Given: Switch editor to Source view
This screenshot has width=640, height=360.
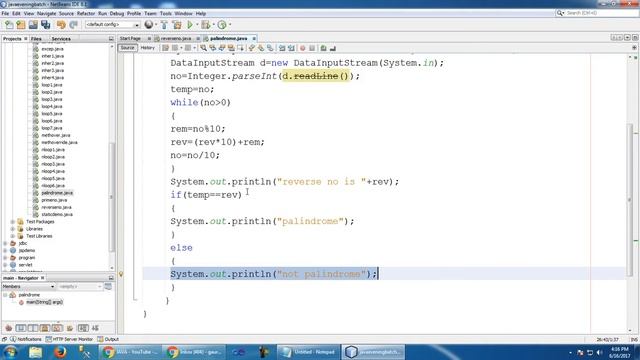Looking at the screenshot, I should coord(127,48).
